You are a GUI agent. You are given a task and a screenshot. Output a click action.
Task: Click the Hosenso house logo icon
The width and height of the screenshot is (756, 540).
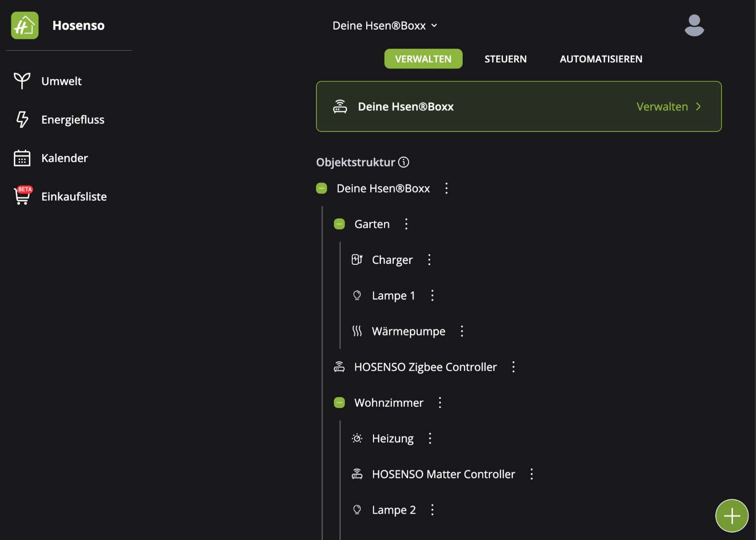(24, 25)
